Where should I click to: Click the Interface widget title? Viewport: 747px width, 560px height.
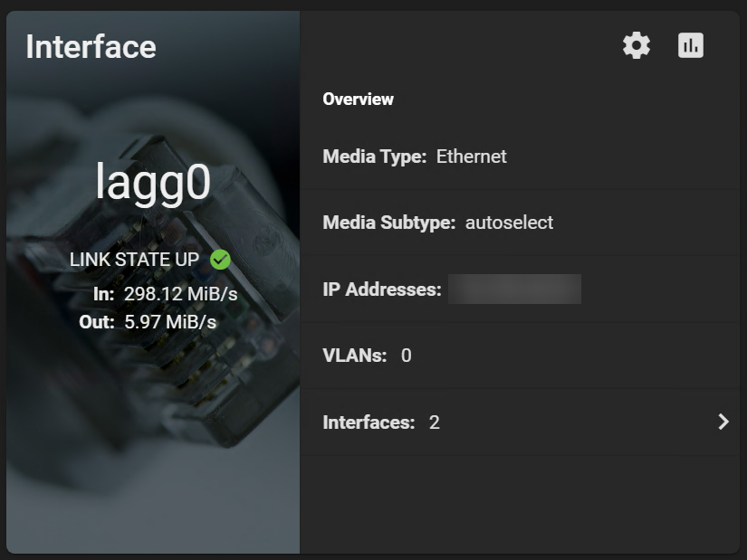91,47
